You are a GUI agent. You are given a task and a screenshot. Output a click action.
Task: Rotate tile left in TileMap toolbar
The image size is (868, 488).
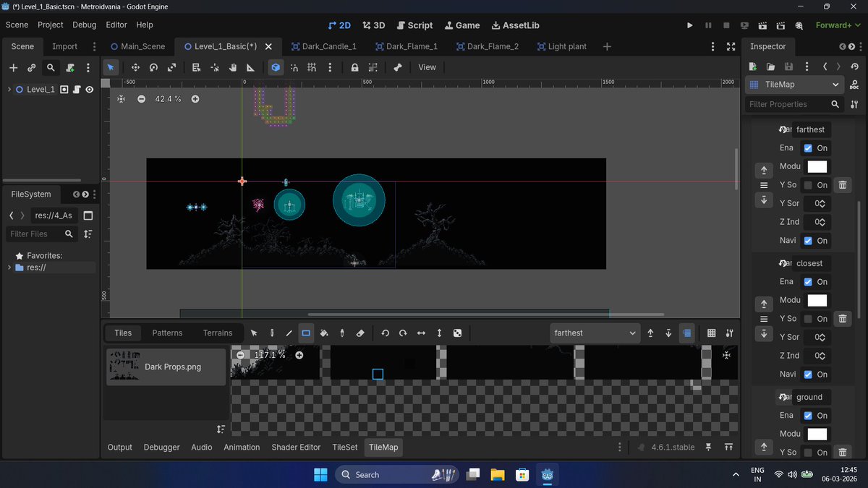point(385,333)
